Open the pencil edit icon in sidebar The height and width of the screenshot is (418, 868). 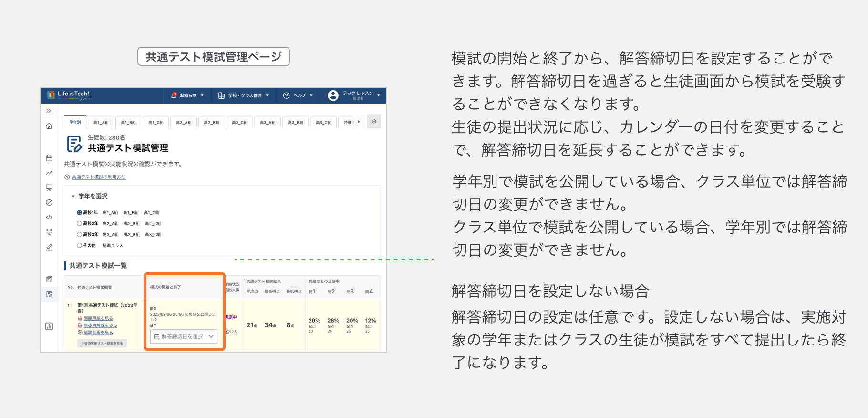coord(49,247)
